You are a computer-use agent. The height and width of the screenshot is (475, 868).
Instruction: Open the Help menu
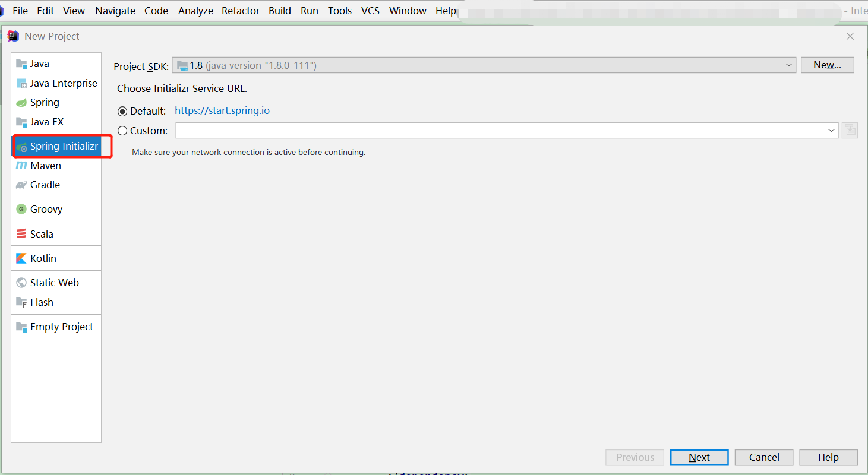[x=446, y=11]
